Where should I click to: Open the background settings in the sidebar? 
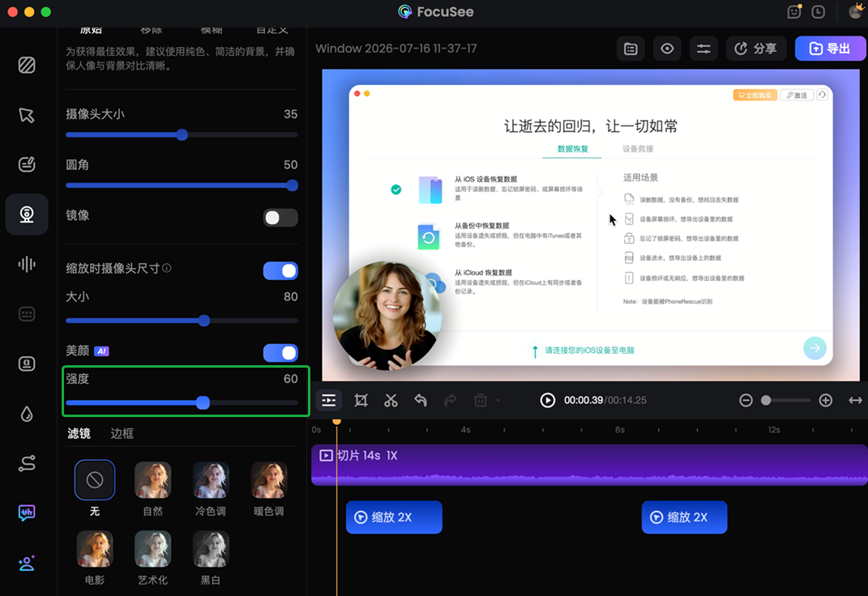coord(27,66)
